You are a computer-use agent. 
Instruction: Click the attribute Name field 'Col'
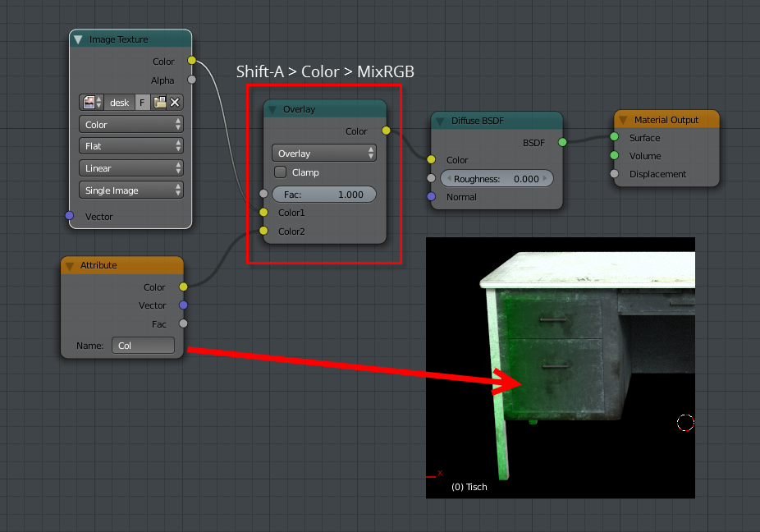point(143,346)
